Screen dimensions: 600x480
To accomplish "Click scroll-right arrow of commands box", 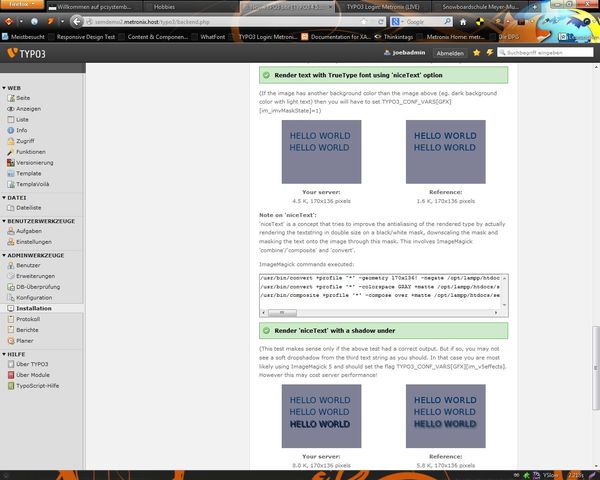I will coord(496,313).
